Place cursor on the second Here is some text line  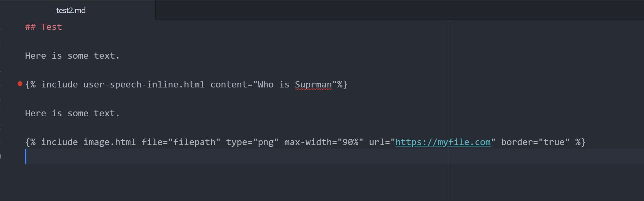(72, 113)
